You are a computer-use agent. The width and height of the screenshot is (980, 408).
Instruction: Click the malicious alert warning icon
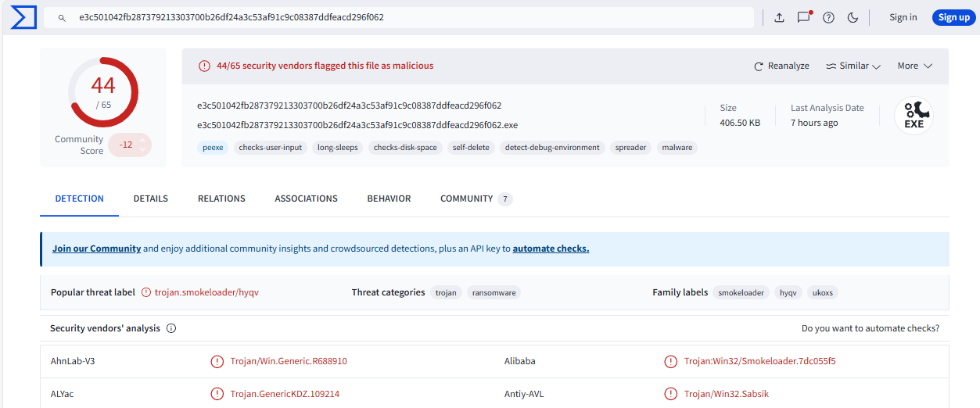(204, 66)
